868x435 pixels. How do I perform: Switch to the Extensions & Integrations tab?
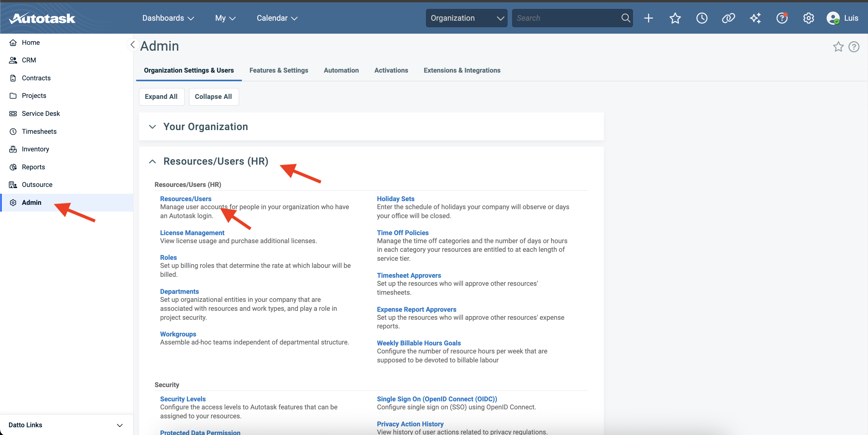pyautogui.click(x=461, y=70)
